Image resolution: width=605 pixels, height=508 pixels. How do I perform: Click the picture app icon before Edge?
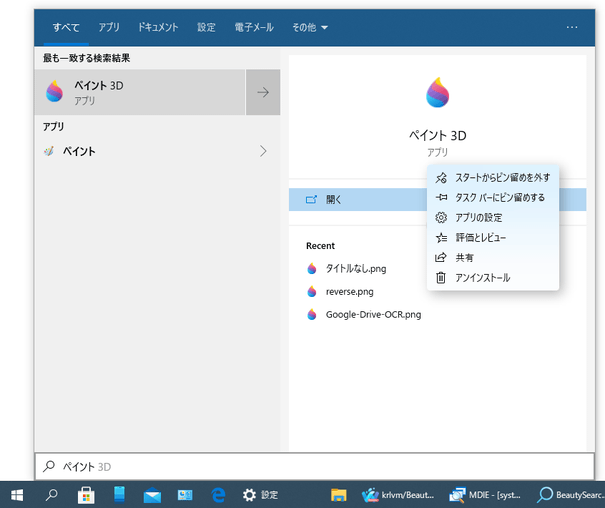point(185,495)
